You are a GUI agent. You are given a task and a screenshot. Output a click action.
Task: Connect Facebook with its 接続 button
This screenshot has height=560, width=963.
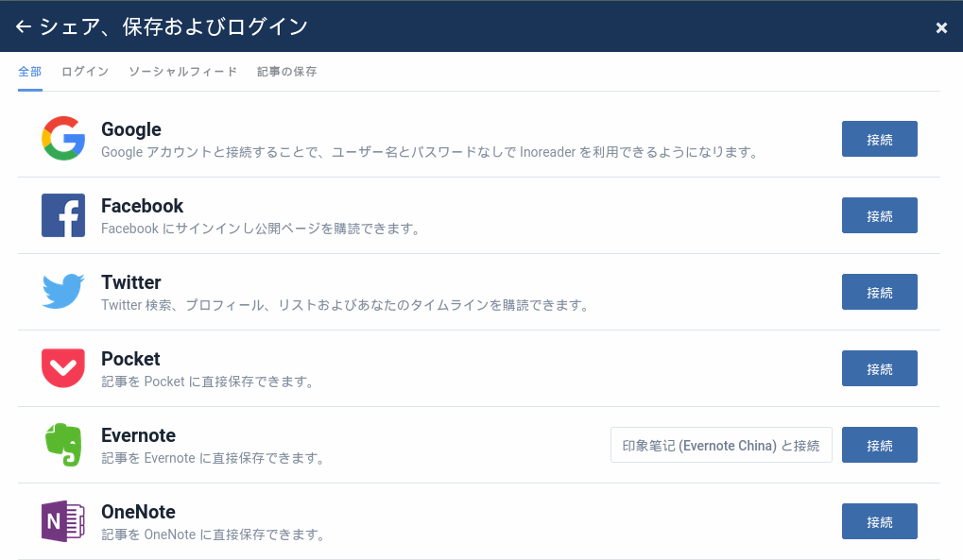(x=880, y=215)
